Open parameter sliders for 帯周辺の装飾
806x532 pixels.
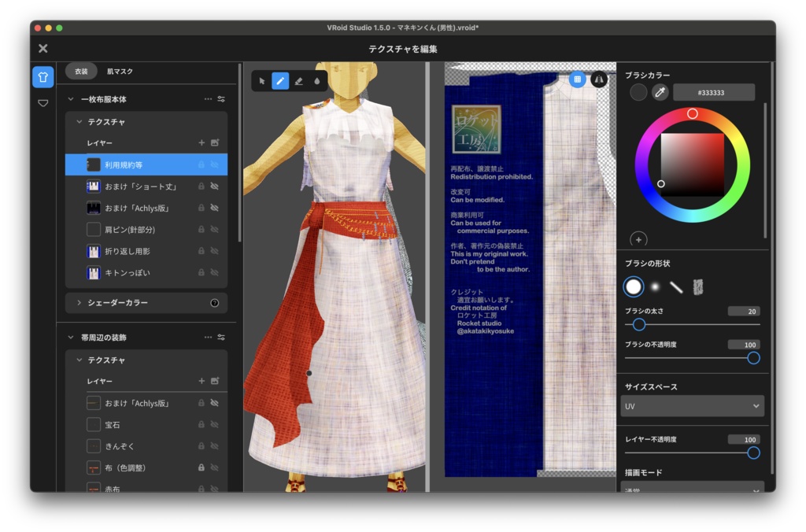[x=221, y=337]
